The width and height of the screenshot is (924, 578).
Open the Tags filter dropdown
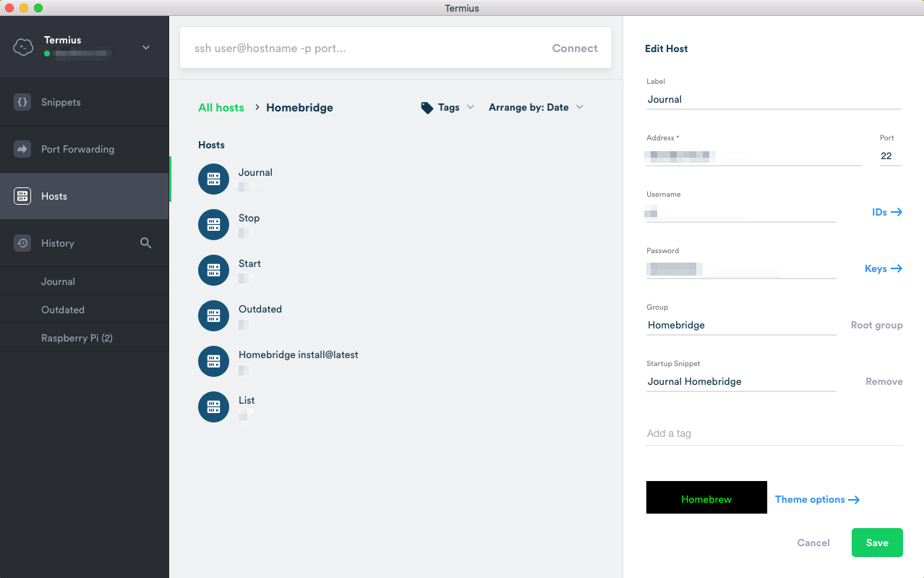448,107
